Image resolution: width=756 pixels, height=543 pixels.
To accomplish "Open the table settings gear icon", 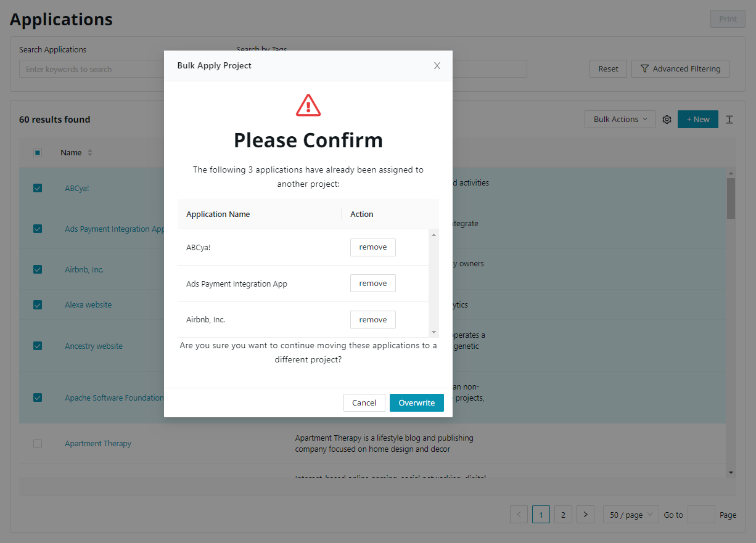I will coord(667,120).
